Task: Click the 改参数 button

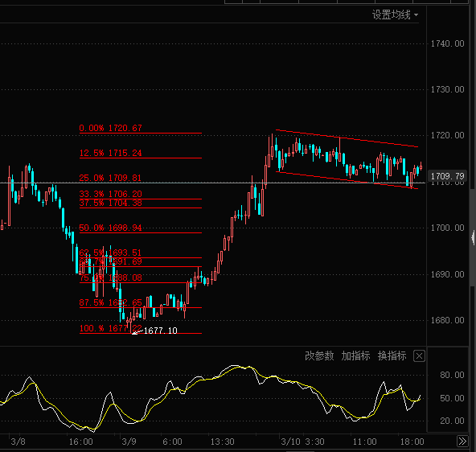Action: coord(319,355)
